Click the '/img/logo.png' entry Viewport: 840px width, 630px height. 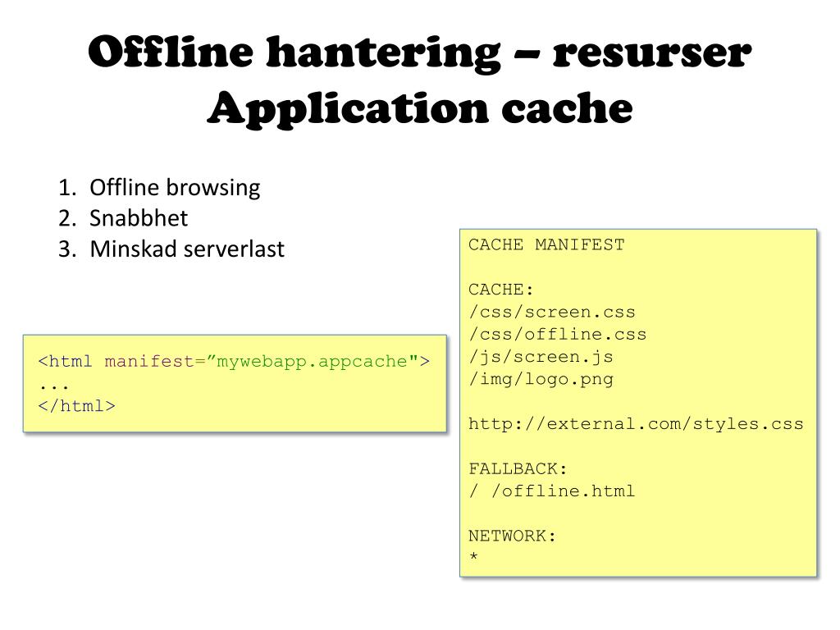541,379
